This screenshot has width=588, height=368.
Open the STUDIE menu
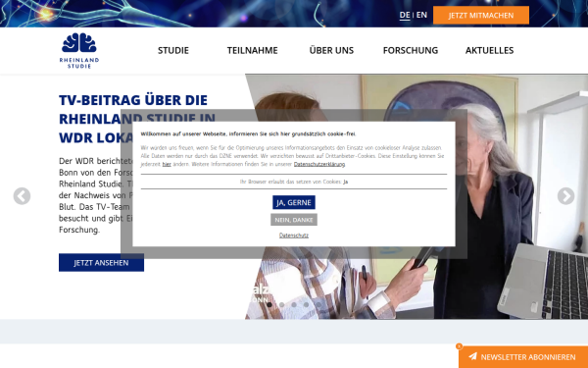(173, 50)
